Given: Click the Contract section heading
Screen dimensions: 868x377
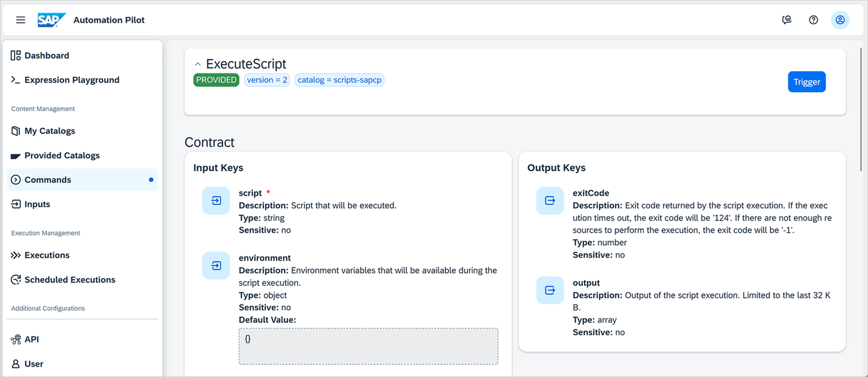Looking at the screenshot, I should (209, 142).
